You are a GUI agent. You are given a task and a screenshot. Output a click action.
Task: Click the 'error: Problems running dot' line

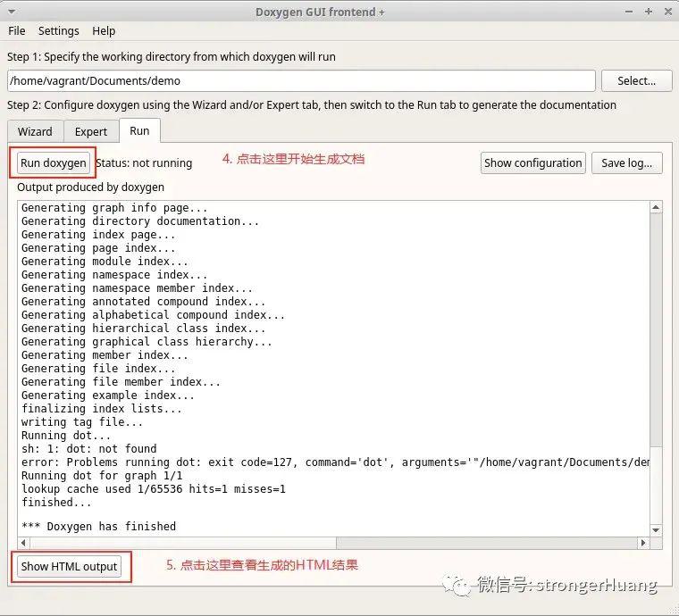click(336, 462)
